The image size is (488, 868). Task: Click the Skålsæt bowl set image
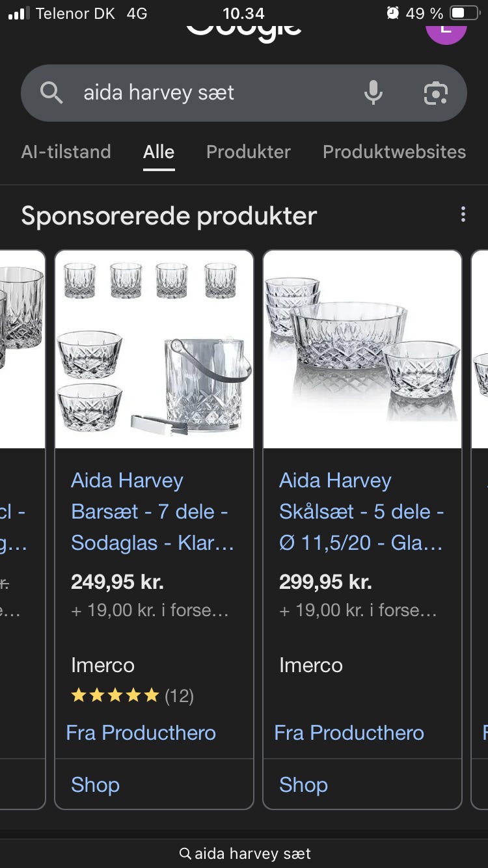(x=362, y=349)
